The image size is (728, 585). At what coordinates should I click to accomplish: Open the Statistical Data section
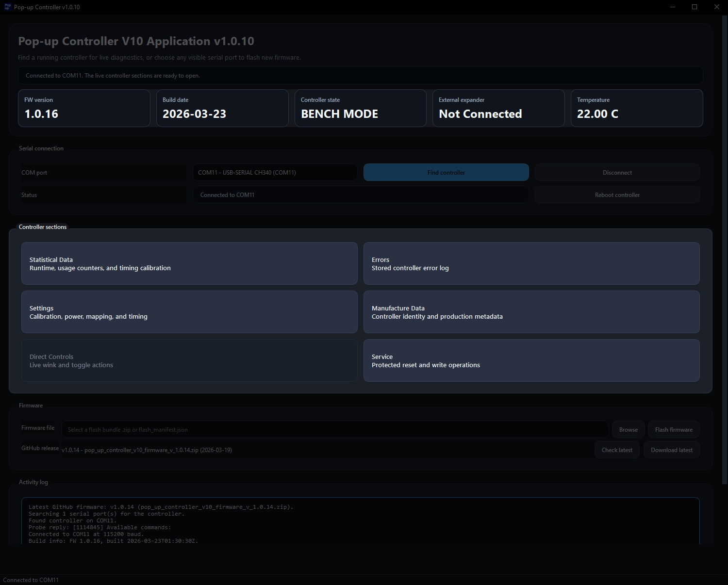[189, 263]
